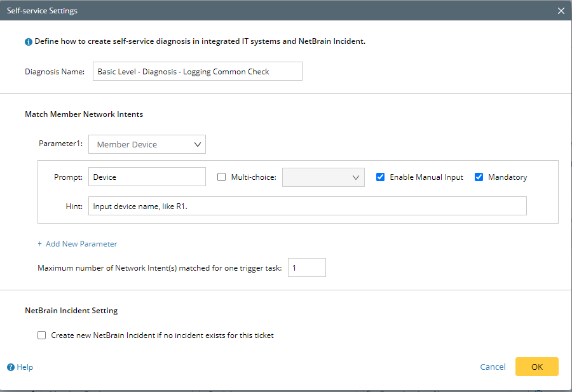This screenshot has height=392, width=572.
Task: Click the NetBrain Incident Setting heading
Action: (71, 311)
